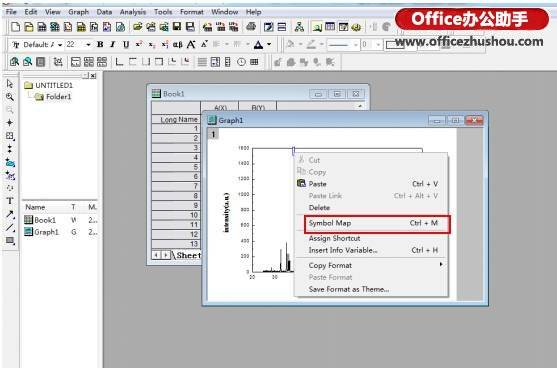This screenshot has width=557, height=368.
Task: Click the Print toolbar icon
Action: pos(251,27)
